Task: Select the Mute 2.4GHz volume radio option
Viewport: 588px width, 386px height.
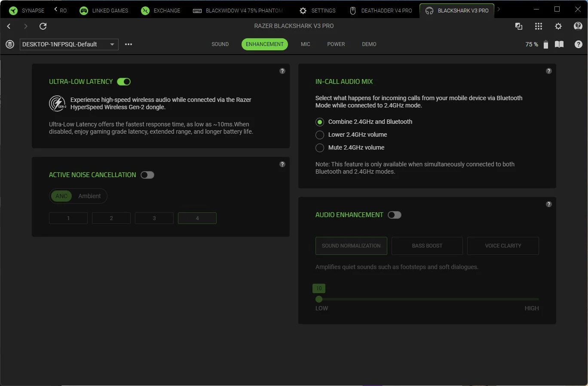Action: point(320,148)
